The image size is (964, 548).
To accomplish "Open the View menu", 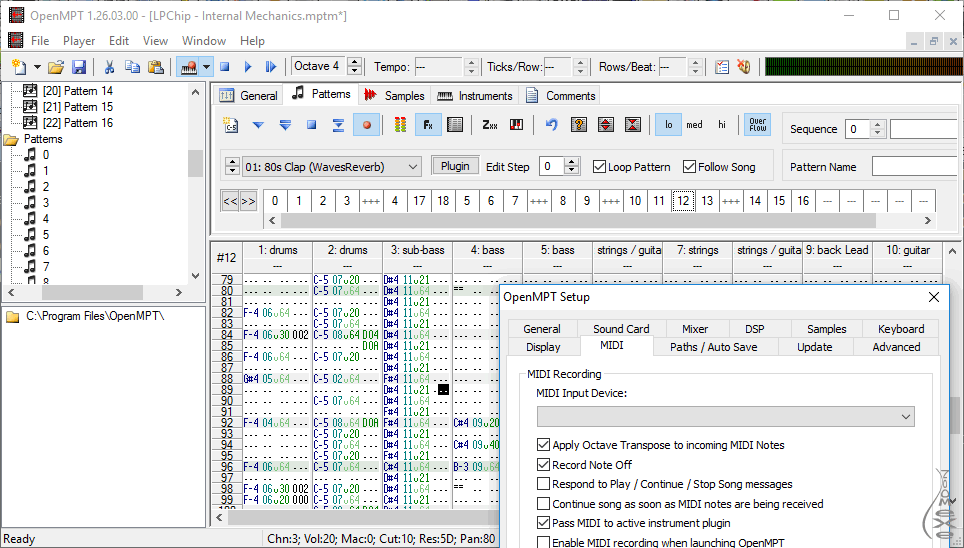I will click(x=155, y=41).
